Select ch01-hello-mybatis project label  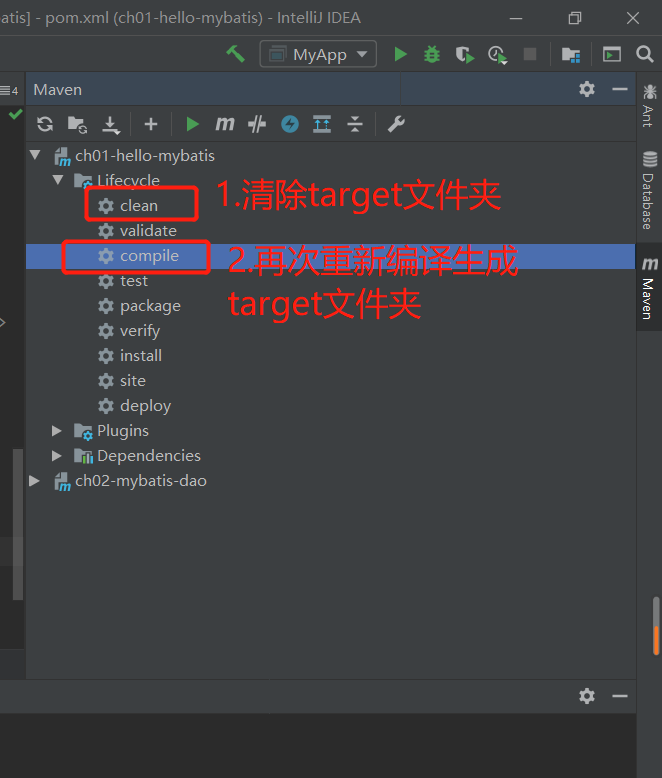coord(145,156)
